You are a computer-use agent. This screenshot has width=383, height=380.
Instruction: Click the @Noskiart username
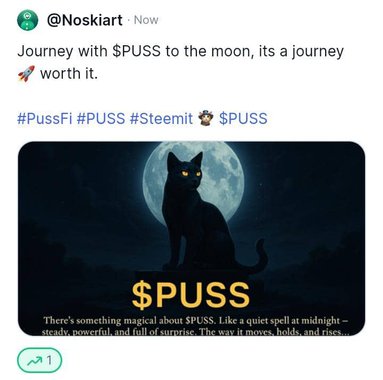(x=84, y=20)
